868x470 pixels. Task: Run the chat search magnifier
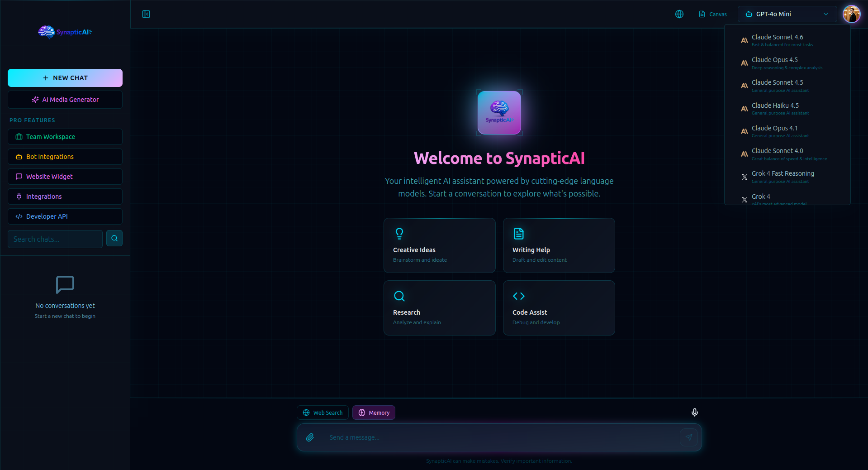pyautogui.click(x=114, y=239)
